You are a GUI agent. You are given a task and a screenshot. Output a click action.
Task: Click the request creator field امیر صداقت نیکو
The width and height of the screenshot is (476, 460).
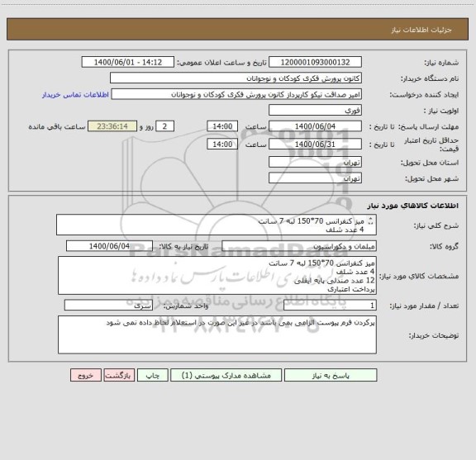[236, 94]
